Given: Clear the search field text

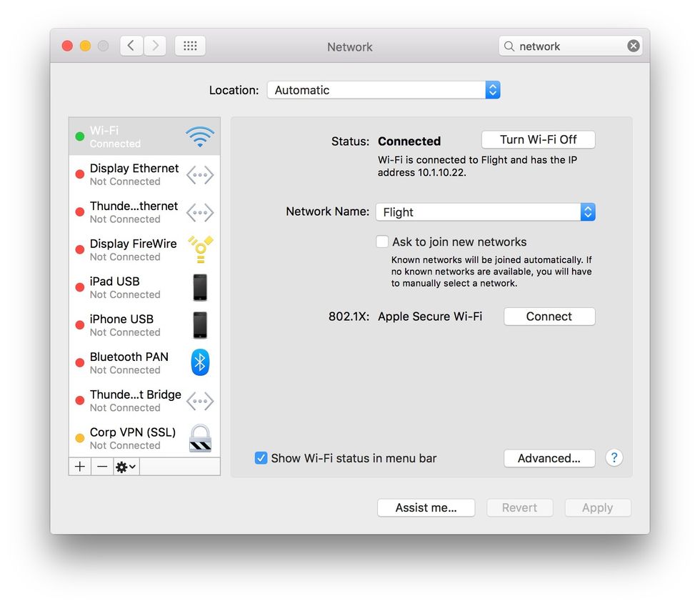Looking at the screenshot, I should pos(633,46).
